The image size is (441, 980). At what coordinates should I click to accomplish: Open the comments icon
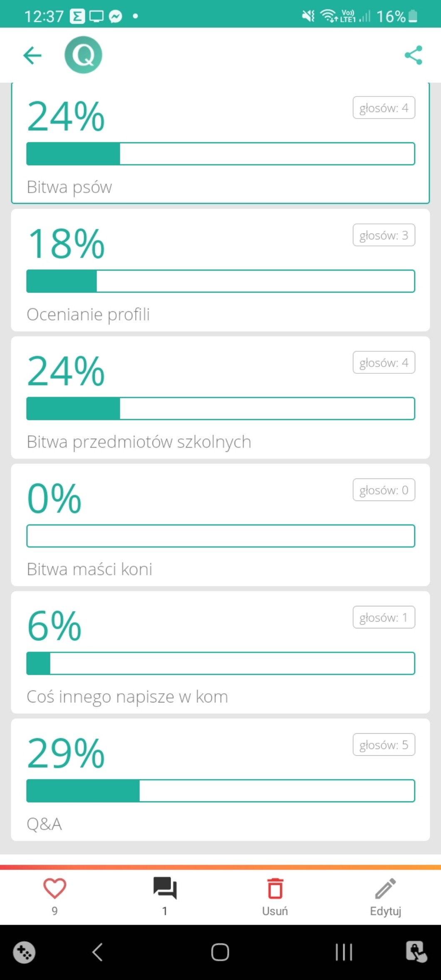(165, 888)
